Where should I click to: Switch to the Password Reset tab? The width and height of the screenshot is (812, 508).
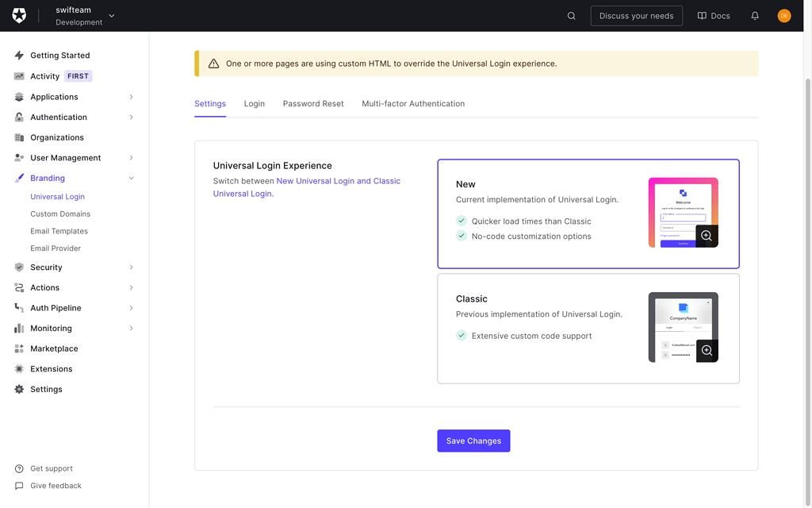point(312,103)
